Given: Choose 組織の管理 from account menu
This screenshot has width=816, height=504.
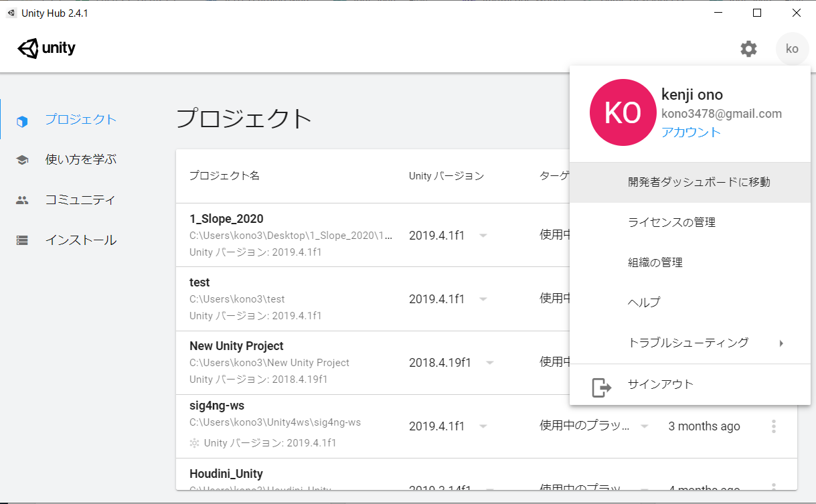Looking at the screenshot, I should 690,262.
